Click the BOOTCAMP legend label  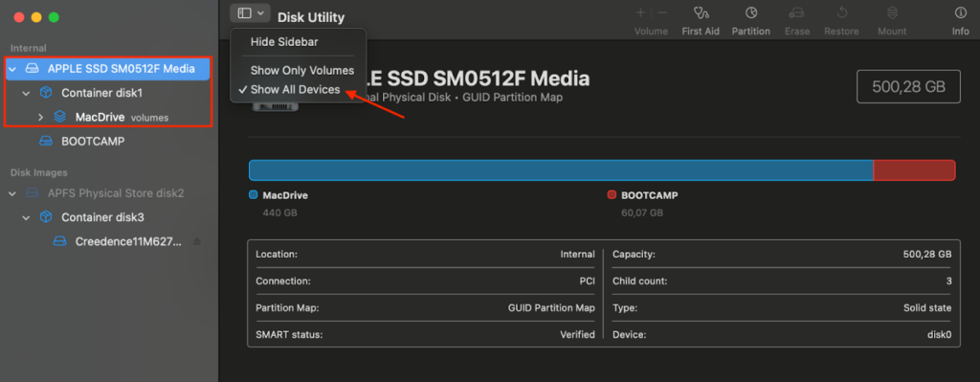coord(650,195)
